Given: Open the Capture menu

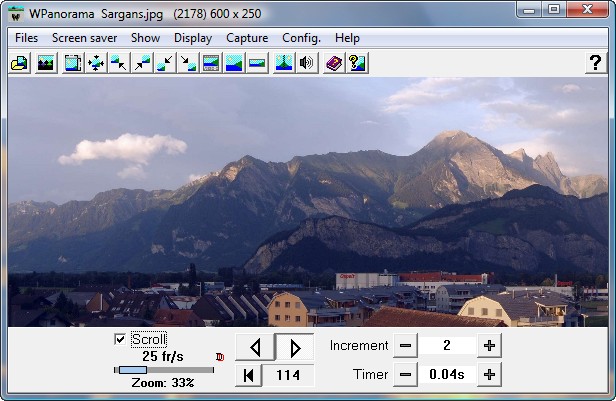Looking at the screenshot, I should 247,38.
